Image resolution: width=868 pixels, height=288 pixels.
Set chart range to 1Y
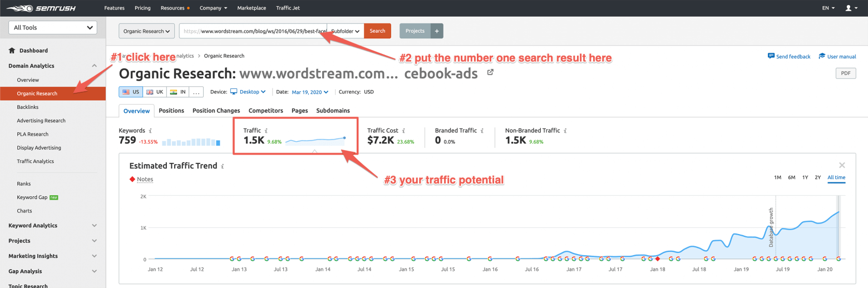coord(805,177)
